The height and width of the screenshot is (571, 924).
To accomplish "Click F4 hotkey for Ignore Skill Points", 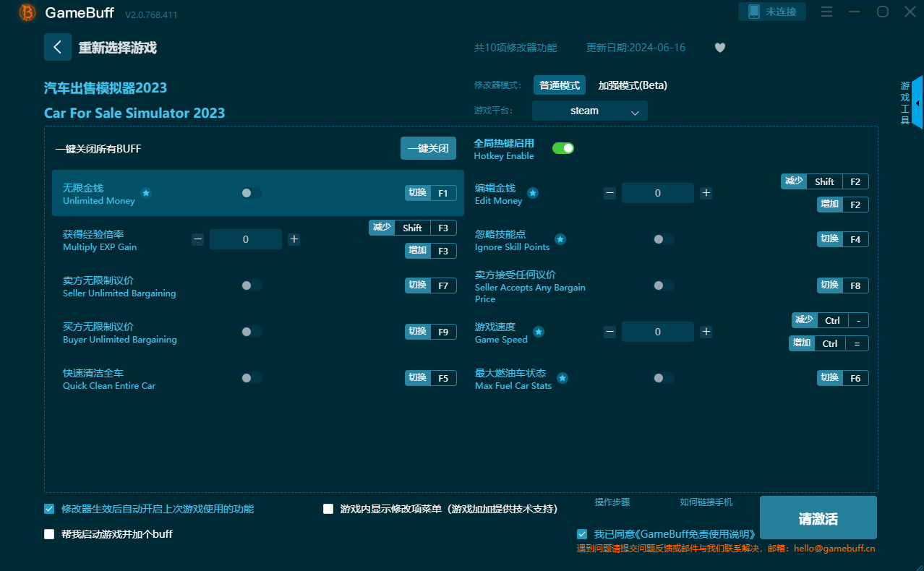I will [843, 239].
